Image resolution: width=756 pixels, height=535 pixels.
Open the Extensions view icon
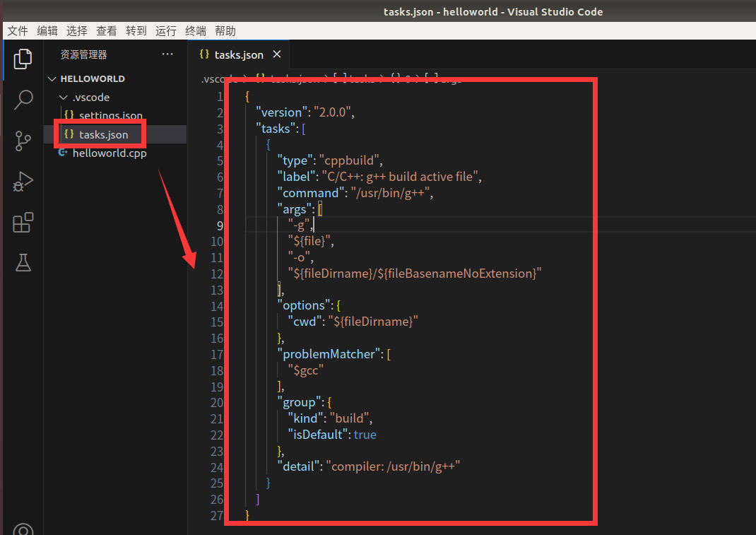click(23, 223)
